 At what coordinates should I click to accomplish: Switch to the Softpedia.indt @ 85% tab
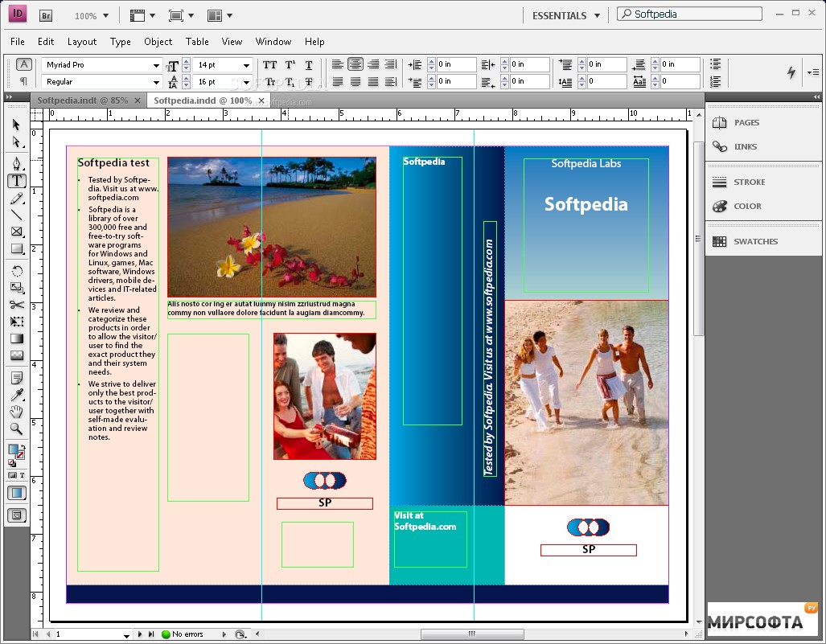83,100
